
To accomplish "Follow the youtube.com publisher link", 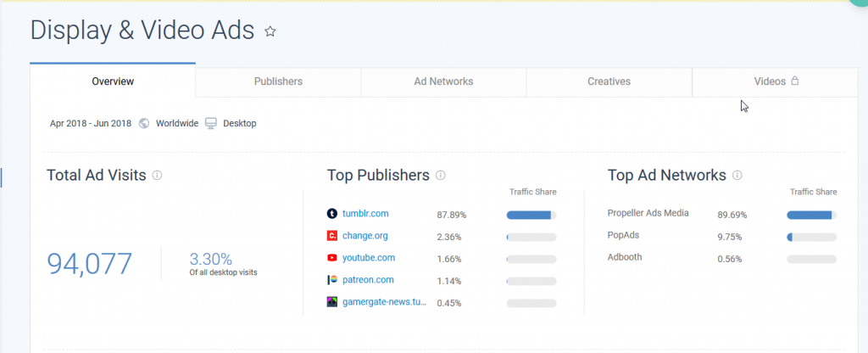I will (370, 258).
